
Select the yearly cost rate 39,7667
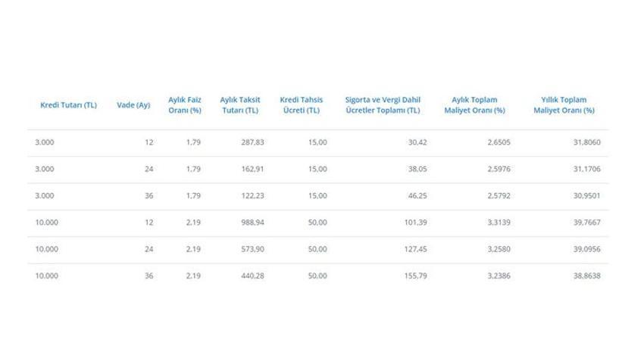[587, 223]
